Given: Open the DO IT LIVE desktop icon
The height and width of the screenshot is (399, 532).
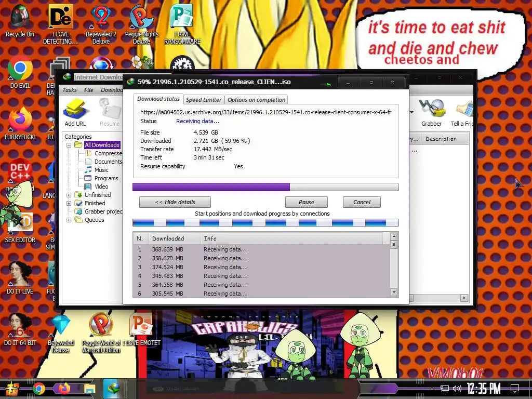Looking at the screenshot, I should [x=20, y=277].
